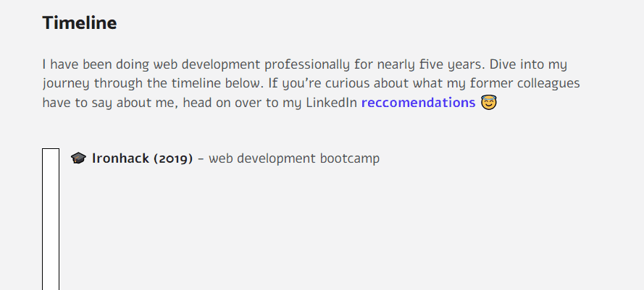The height and width of the screenshot is (290, 644).
Task: Open the "reccomendations" LinkedIn link
Action: coord(418,103)
